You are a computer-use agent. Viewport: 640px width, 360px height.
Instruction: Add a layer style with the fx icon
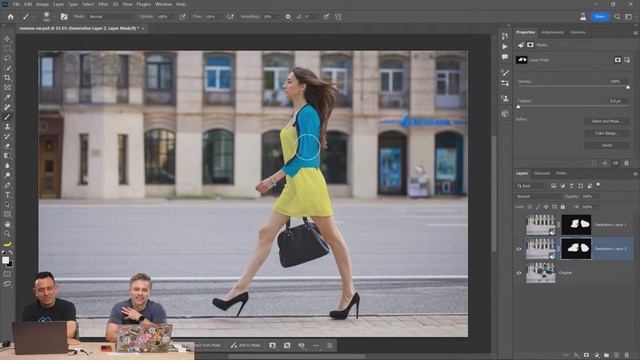pos(576,356)
